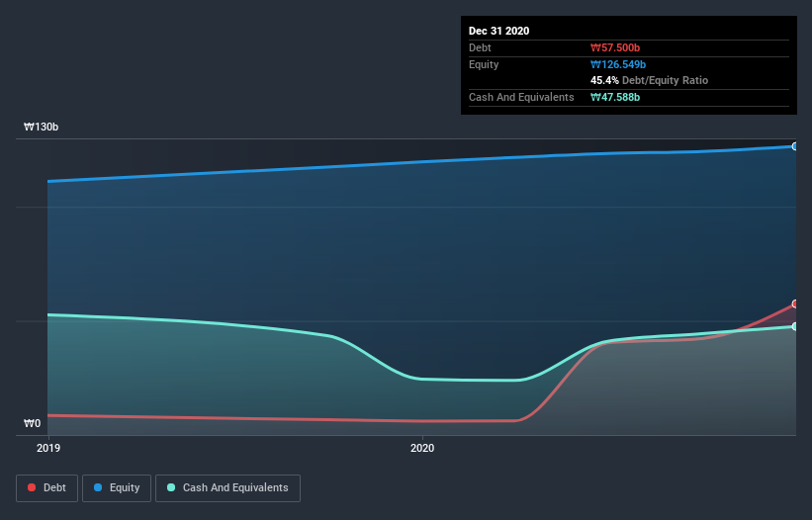The height and width of the screenshot is (520, 812).
Task: Click the Dec 31 2020 tooltip date
Action: [x=498, y=31]
